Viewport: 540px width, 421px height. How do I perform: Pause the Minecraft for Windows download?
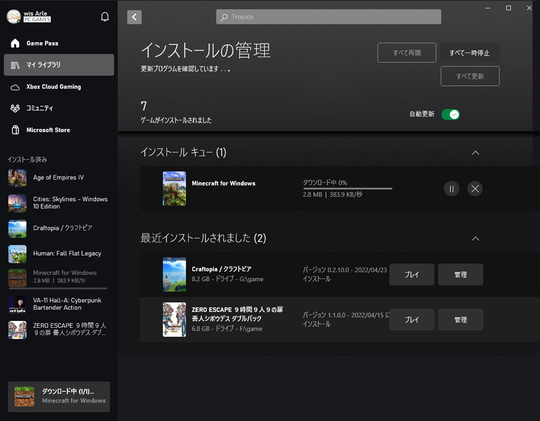point(451,189)
